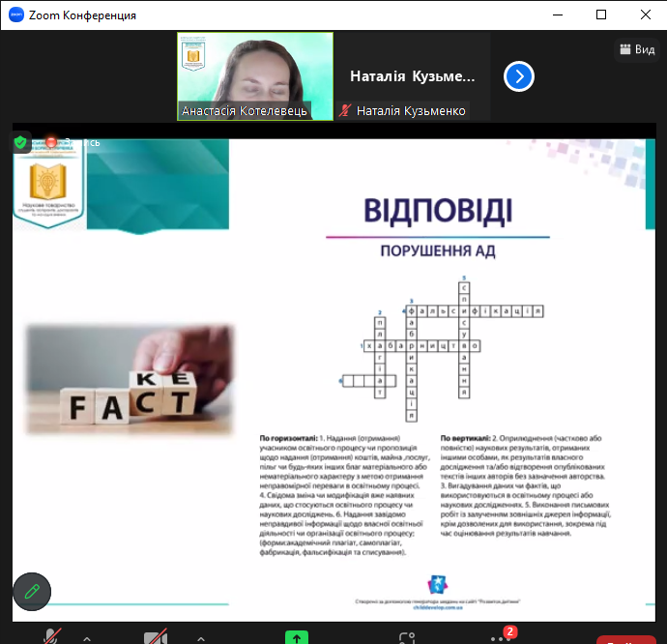Click the ВІДПОВІДІ slide heading
Screen dimensions: 667x644
pos(438,211)
